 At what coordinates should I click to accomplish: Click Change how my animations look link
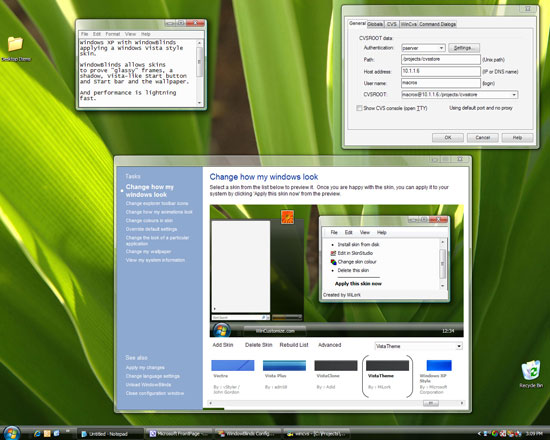159,212
